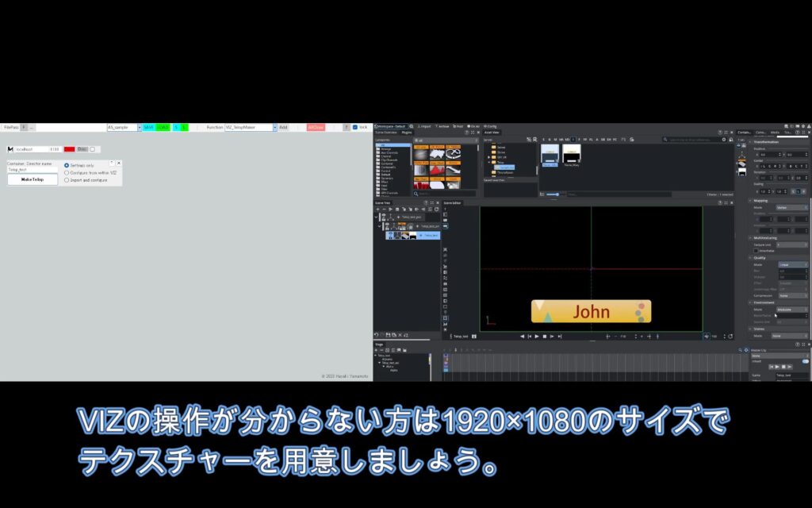Collapse the Transformation section
This screenshot has width=812, height=508.
click(x=750, y=142)
